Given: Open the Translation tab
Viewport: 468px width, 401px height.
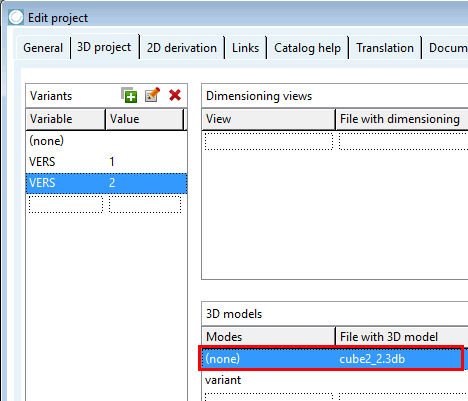Looking at the screenshot, I should 385,48.
